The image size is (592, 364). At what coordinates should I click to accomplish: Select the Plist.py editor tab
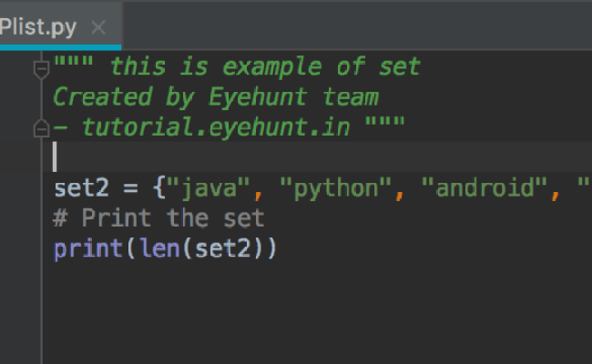[59, 26]
